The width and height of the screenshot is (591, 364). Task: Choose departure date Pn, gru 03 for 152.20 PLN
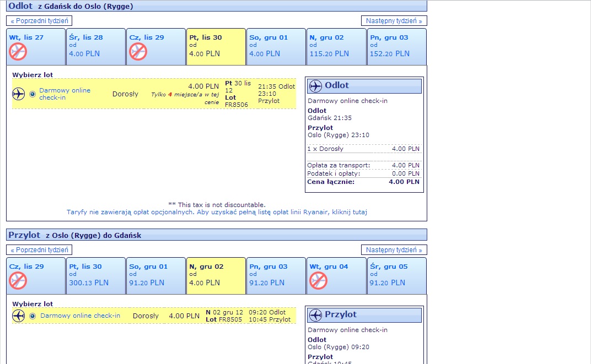coord(397,47)
